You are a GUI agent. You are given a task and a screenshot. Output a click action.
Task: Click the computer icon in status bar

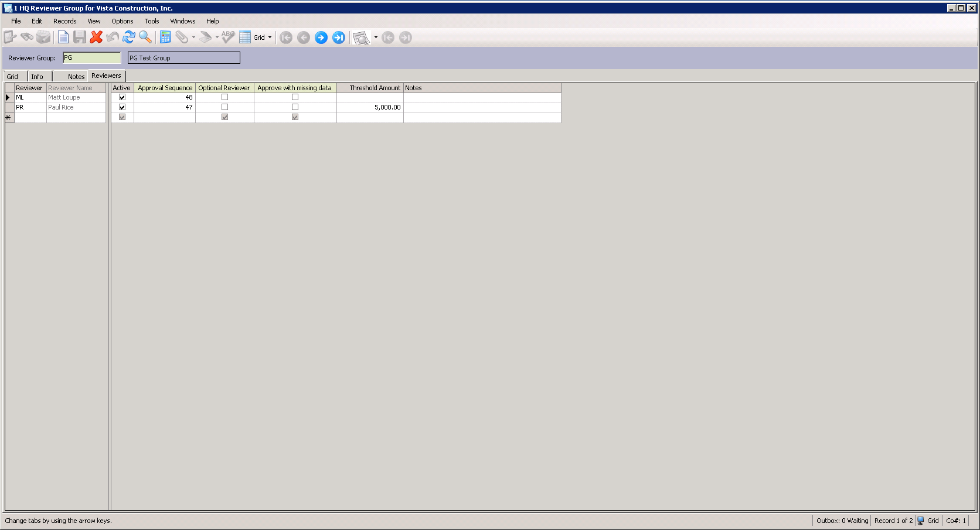[921, 521]
